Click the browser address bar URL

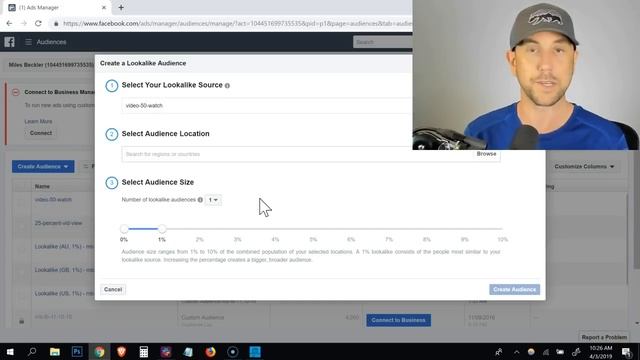(x=237, y=24)
